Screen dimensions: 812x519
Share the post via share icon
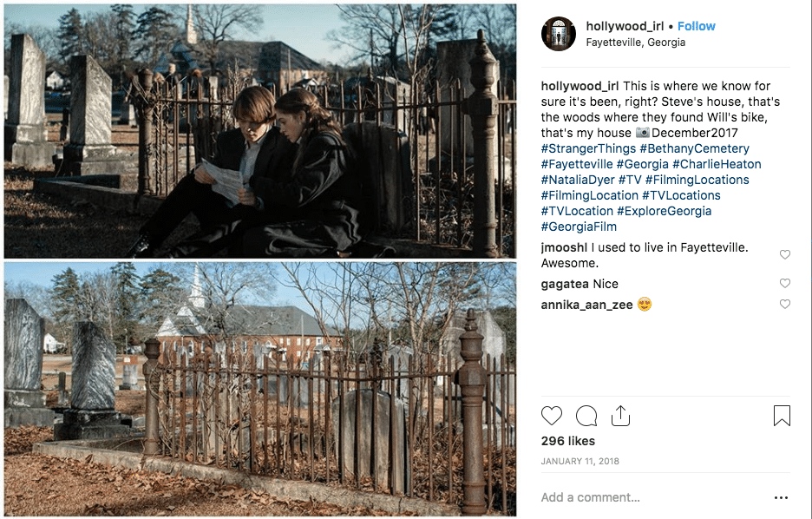[x=620, y=416]
